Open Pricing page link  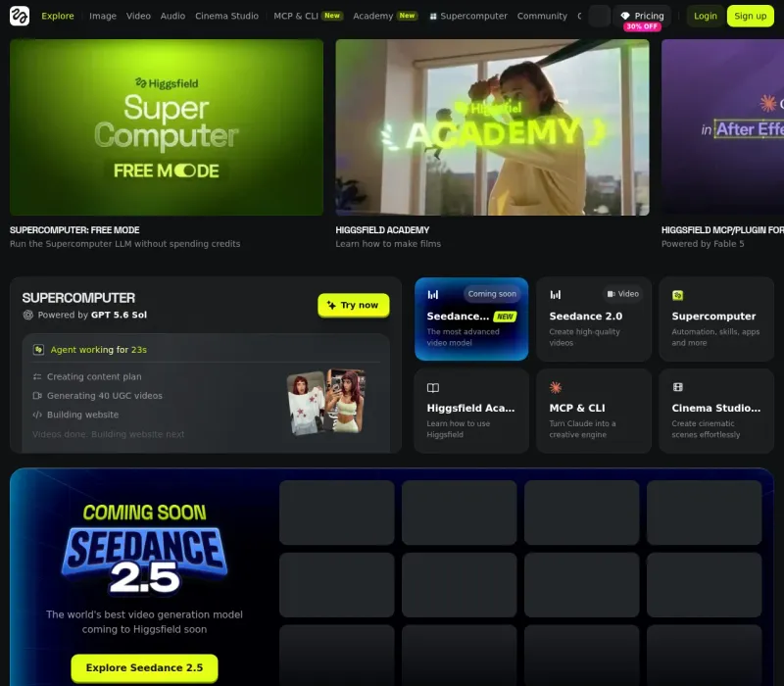643,16
